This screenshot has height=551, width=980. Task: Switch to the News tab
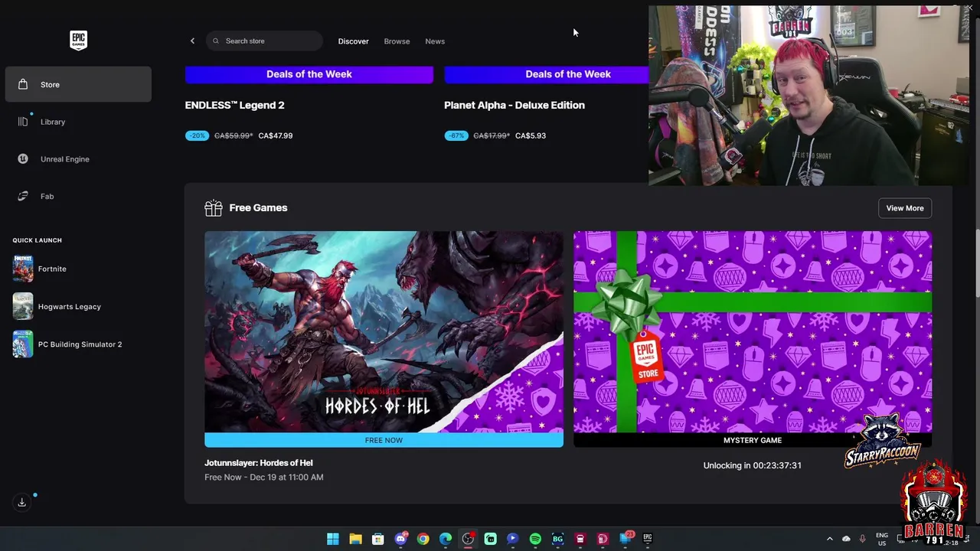pyautogui.click(x=435, y=41)
